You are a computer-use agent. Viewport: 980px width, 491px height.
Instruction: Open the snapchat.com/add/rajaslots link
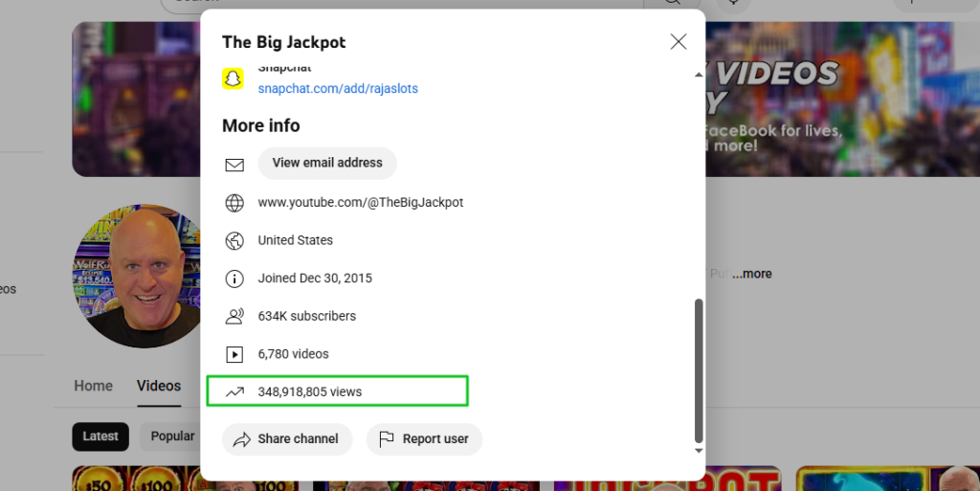pos(338,89)
